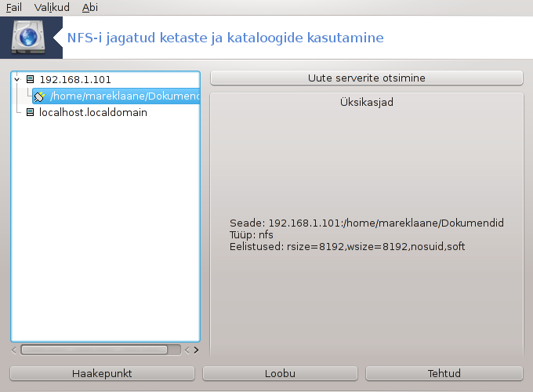
Task: Click the server icon beside 192.168.1.101
Action: 31,79
